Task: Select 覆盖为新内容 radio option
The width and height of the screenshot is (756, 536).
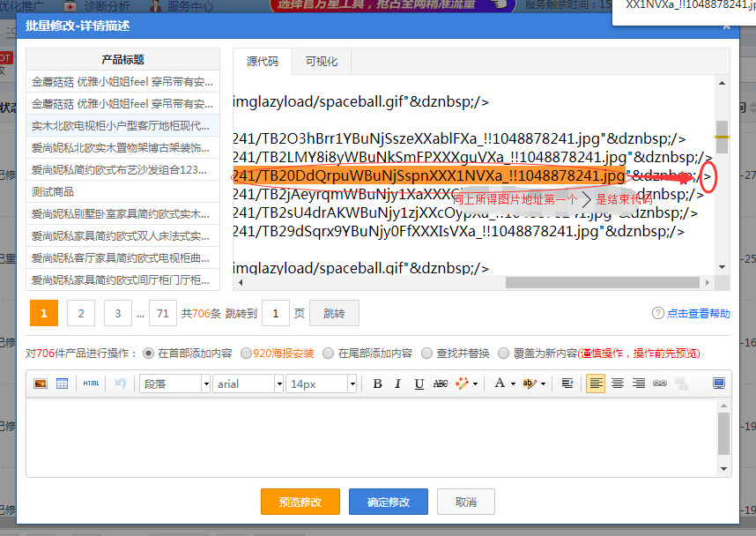Action: pos(503,354)
